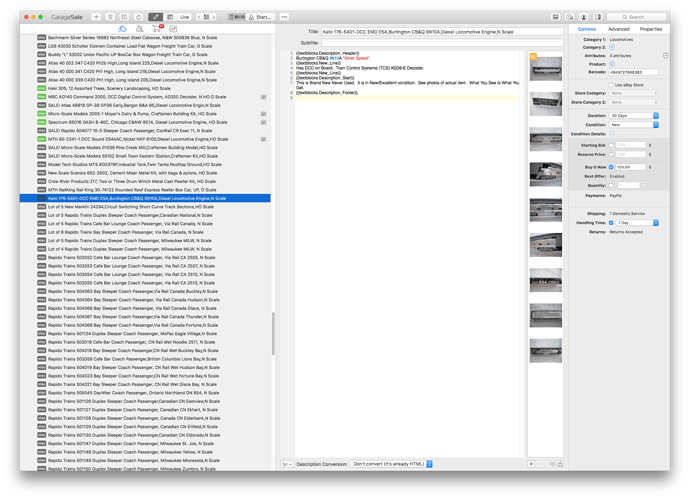Click the listing fee indicator
Screen dimensions: 690x499
click(237, 17)
